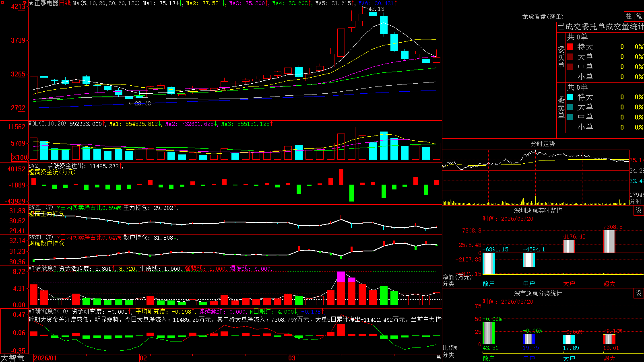The height and width of the screenshot is (362, 644).
Task: Click the 委买单 vertical section label
Action: pos(561,58)
